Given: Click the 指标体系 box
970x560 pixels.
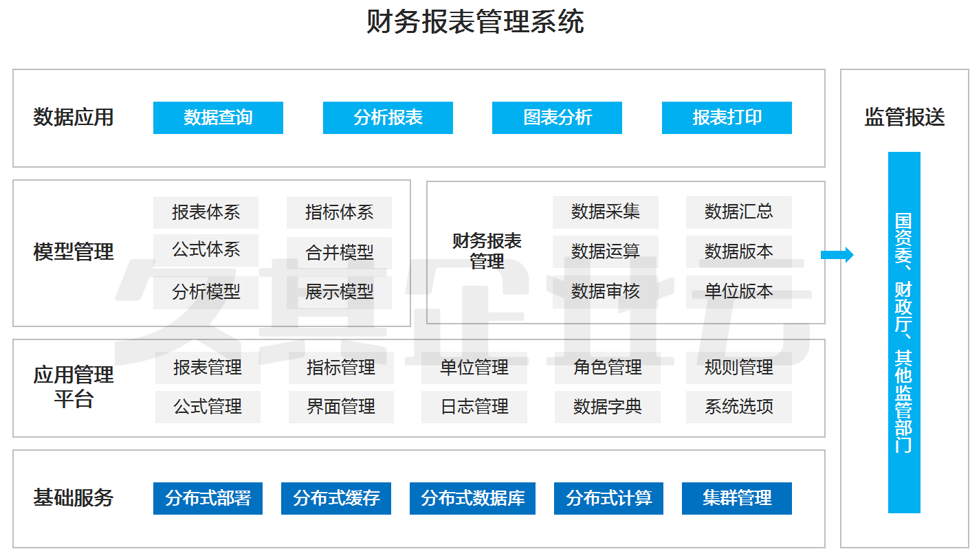Looking at the screenshot, I should click(339, 212).
